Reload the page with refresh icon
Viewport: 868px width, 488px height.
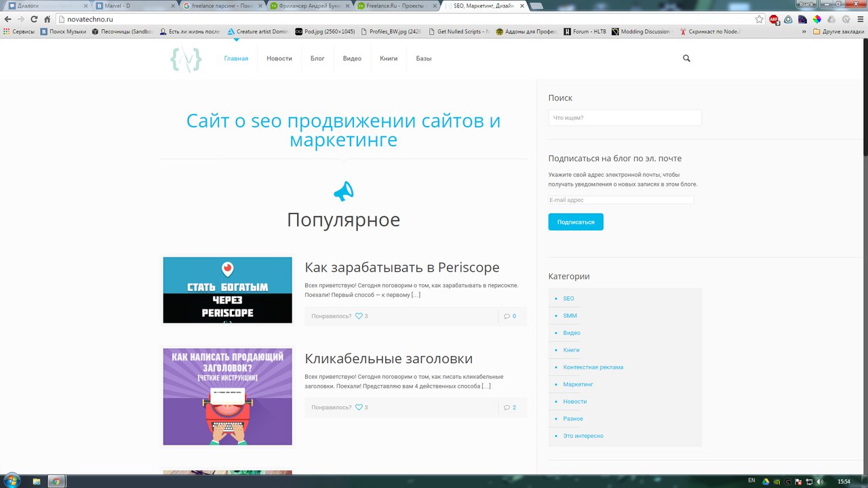(34, 19)
